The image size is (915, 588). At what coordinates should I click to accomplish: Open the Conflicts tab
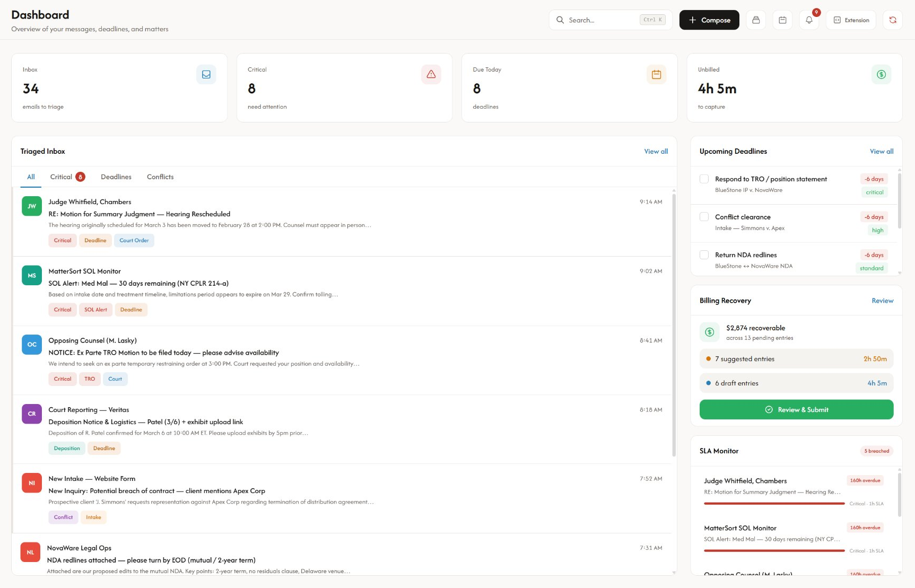pos(160,177)
